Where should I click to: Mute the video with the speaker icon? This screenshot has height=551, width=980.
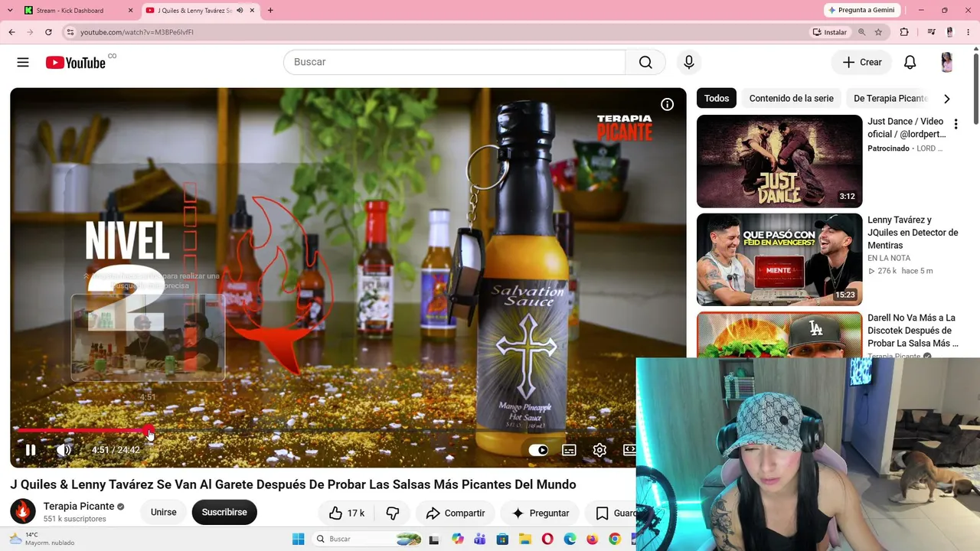(64, 450)
